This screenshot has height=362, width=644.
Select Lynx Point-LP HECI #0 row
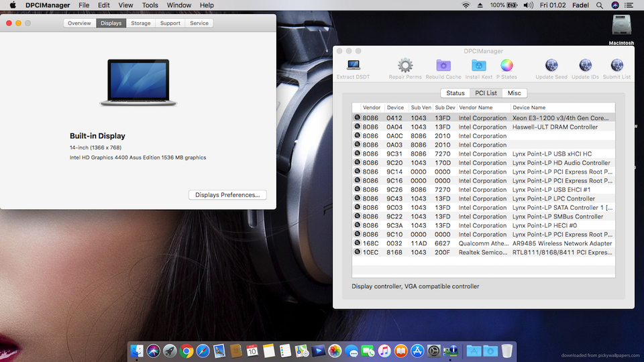pyautogui.click(x=484, y=225)
